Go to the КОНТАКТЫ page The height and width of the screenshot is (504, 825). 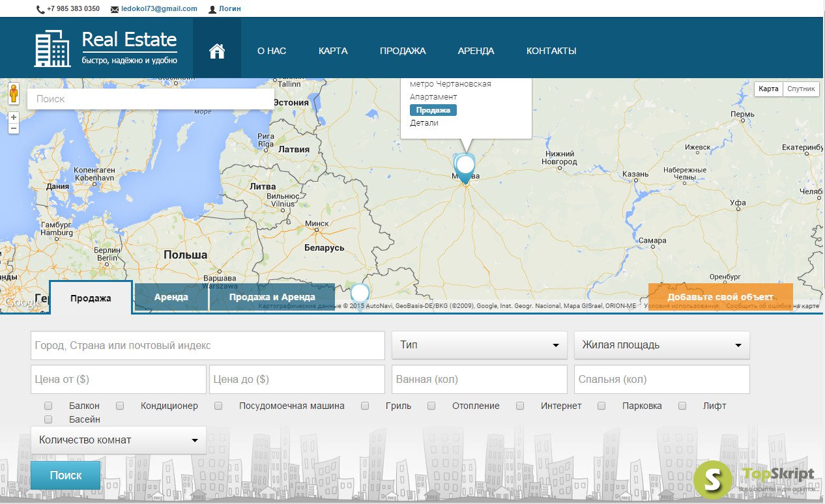point(551,51)
